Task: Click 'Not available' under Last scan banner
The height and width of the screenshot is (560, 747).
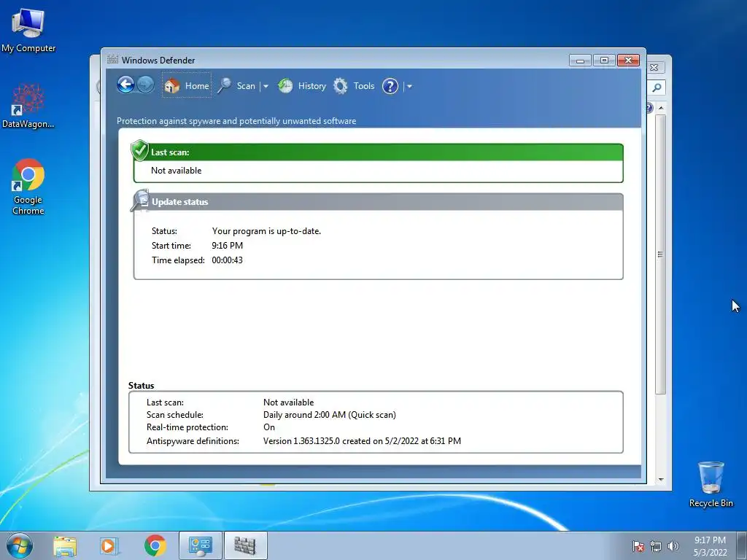Action: [x=177, y=171]
